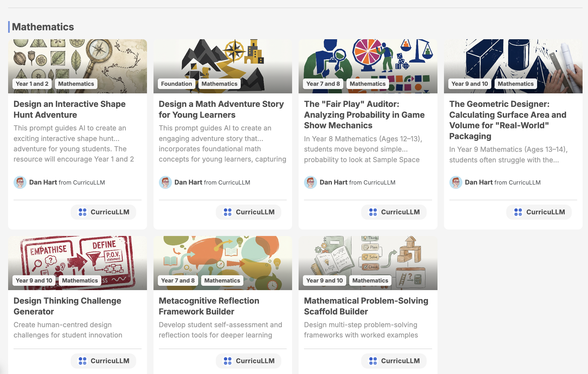Click the Year 7 and 8 tag on Metacognitive card
The width and height of the screenshot is (588, 374).
click(178, 280)
